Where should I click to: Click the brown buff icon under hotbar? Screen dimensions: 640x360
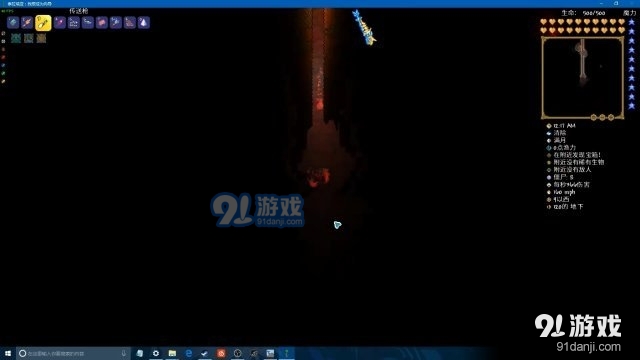[x=41, y=38]
